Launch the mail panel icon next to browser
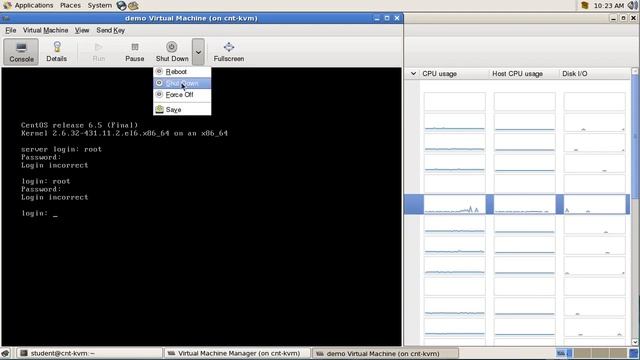This screenshot has height=360, width=640. coord(133,6)
